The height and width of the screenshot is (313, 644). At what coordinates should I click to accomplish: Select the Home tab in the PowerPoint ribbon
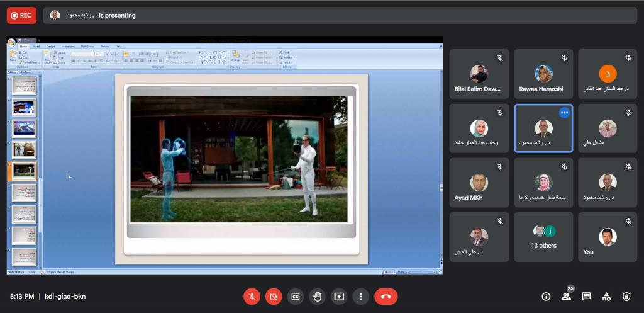click(23, 47)
